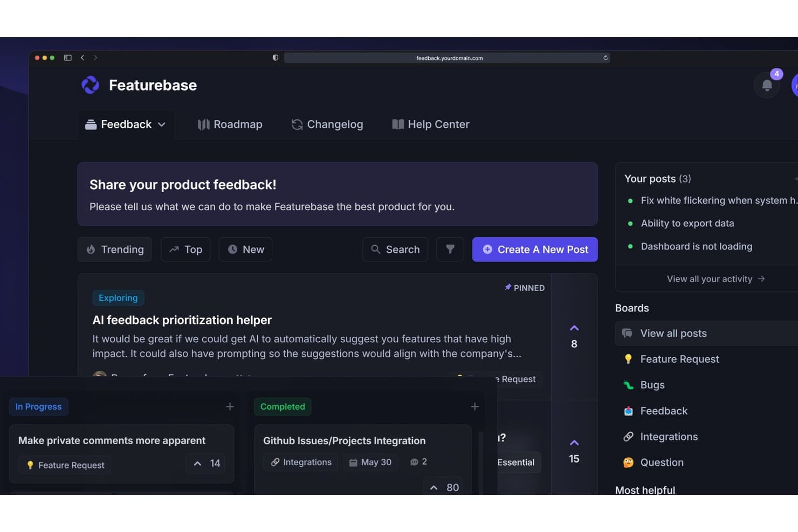The width and height of the screenshot is (798, 532).
Task: Click the privacy shield icon by address bar
Action: [x=276, y=58]
